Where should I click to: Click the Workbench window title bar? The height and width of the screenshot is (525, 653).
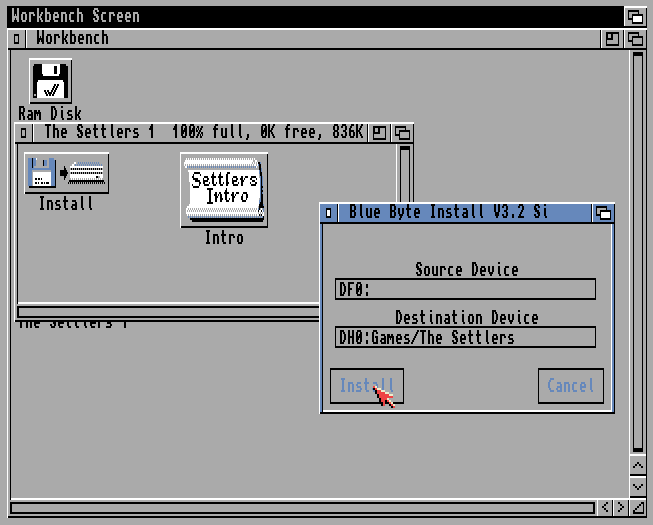(313, 39)
